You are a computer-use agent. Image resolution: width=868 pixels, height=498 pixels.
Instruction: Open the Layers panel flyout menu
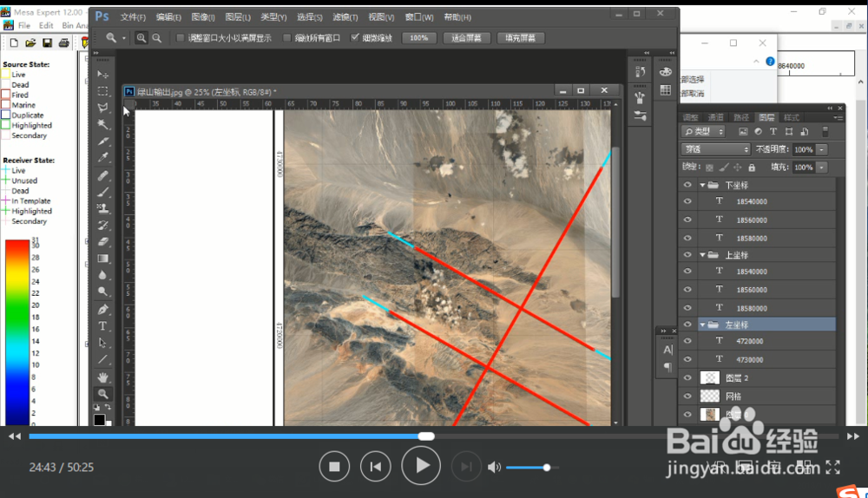coord(838,117)
